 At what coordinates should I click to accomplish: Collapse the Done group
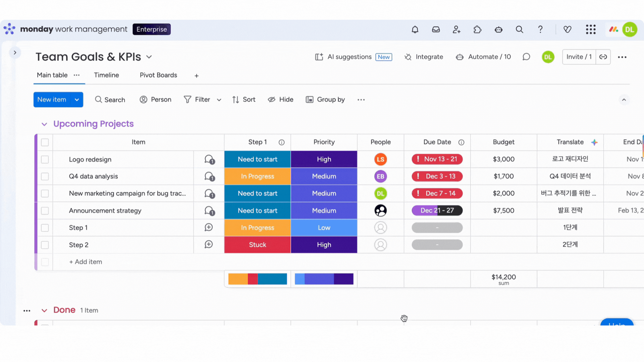44,311
